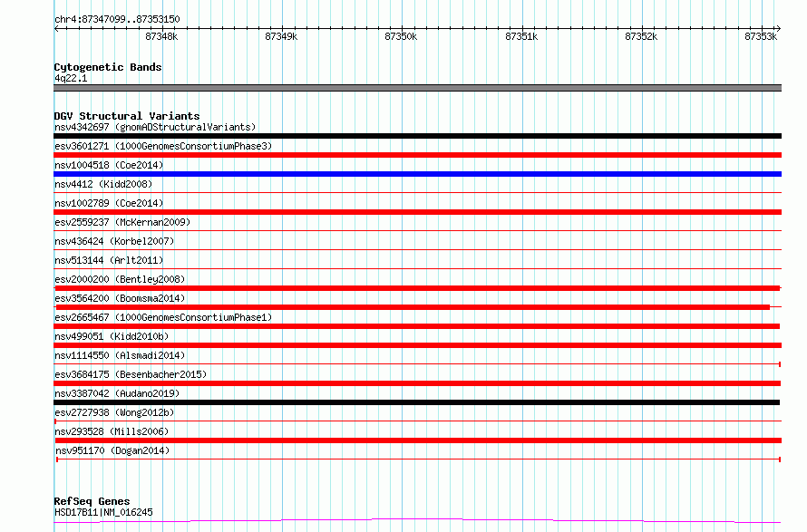Click the nsv951170 (Dogan2014) label
Viewport: 807px width, 532px height.
tap(112, 450)
